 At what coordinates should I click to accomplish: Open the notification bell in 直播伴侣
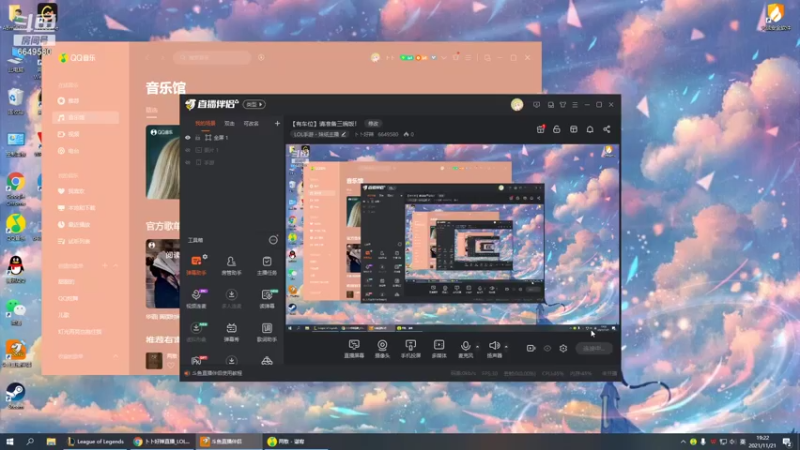[590, 129]
